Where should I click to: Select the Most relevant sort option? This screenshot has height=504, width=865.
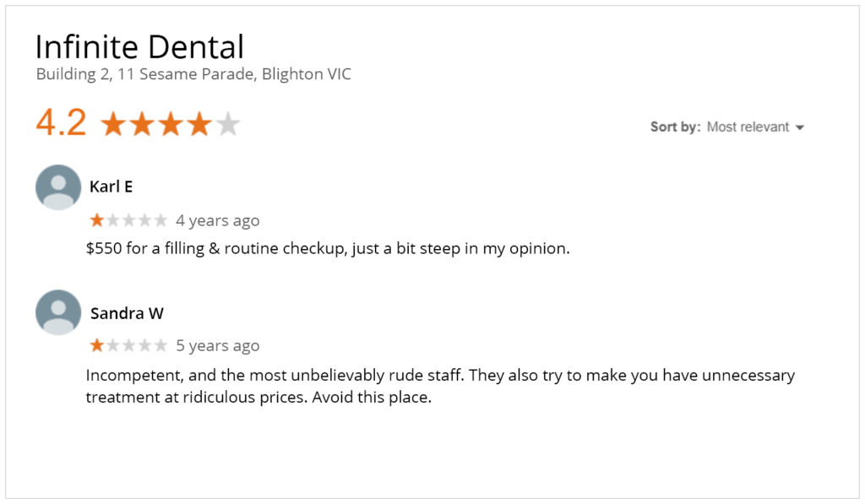[x=748, y=127]
